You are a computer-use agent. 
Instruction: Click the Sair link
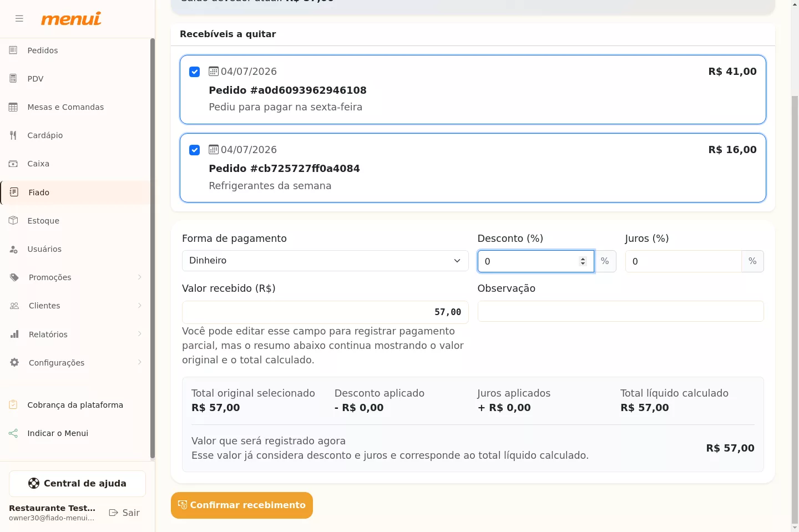pyautogui.click(x=124, y=513)
